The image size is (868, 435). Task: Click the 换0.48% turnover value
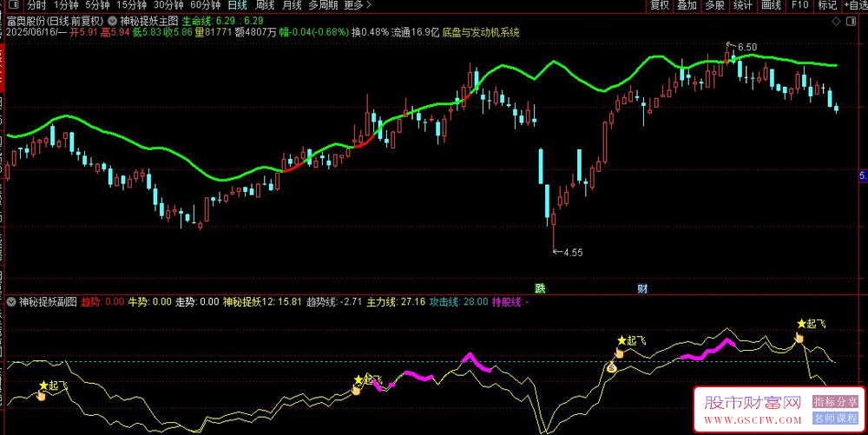(x=371, y=32)
